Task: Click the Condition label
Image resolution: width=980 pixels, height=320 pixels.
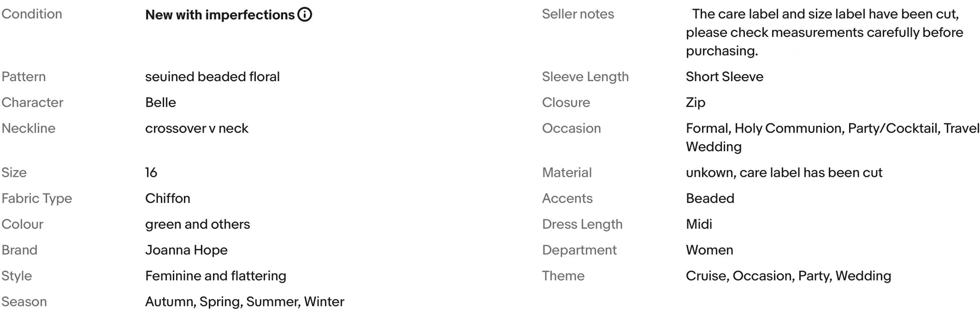Action: click(32, 14)
